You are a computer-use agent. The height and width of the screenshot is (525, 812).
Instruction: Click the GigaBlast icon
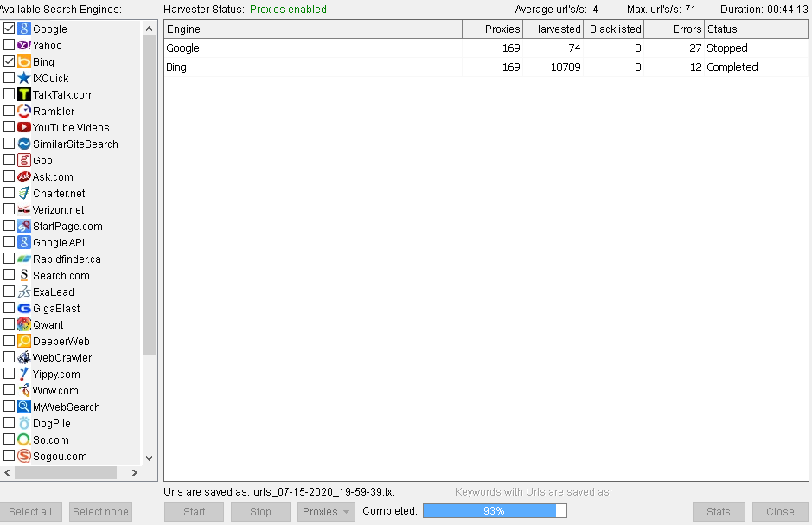pos(24,308)
